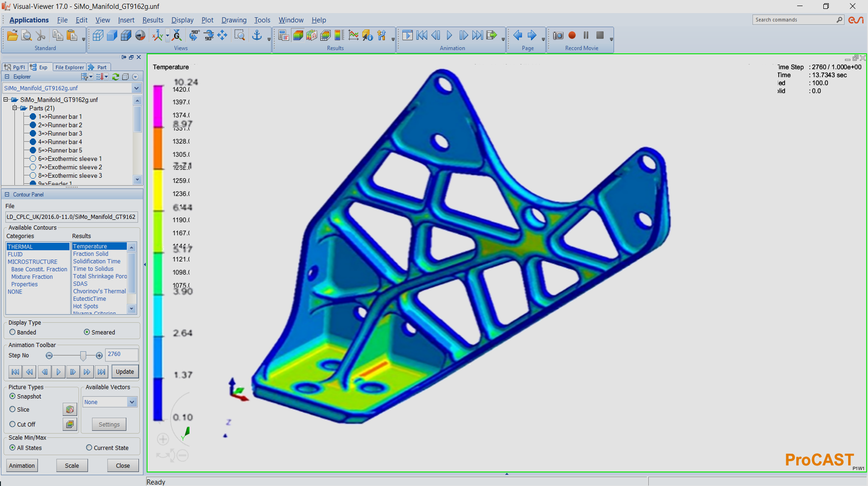Image resolution: width=868 pixels, height=486 pixels.
Task: Open file with the folder icon
Action: click(x=12, y=36)
